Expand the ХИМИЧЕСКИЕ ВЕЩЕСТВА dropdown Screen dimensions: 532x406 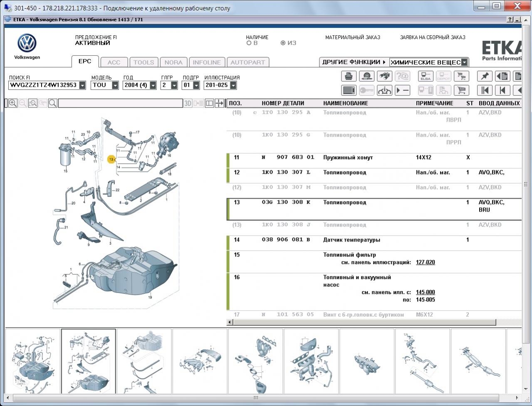click(464, 62)
